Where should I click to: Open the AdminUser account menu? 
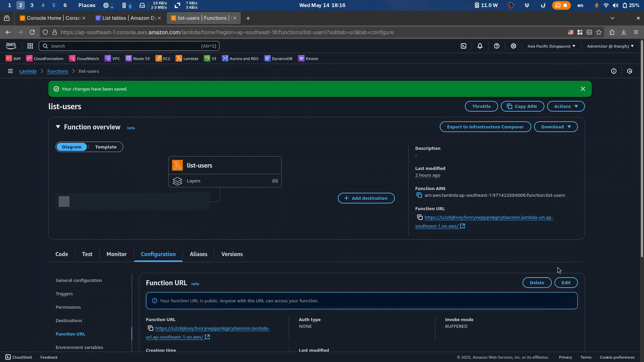pos(610,46)
